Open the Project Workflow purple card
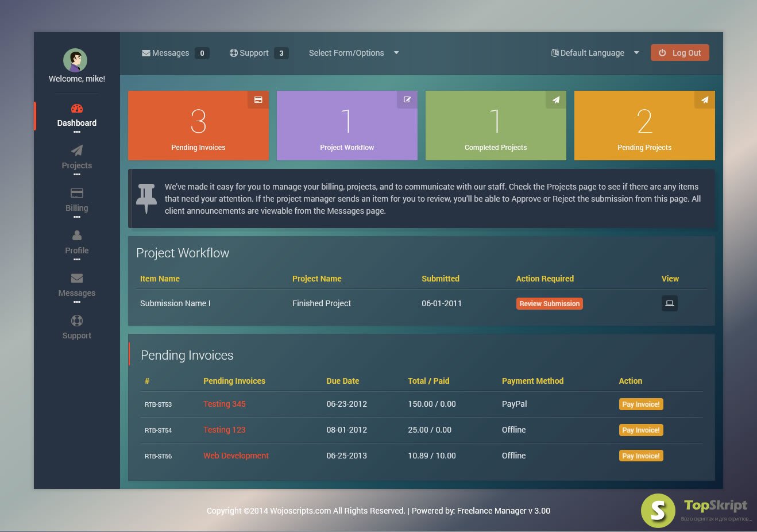Screen dimensions: 757x532 click(x=347, y=125)
